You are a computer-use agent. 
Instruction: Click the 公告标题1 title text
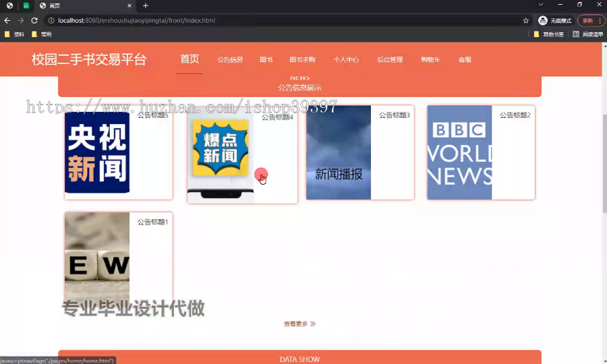(x=153, y=222)
